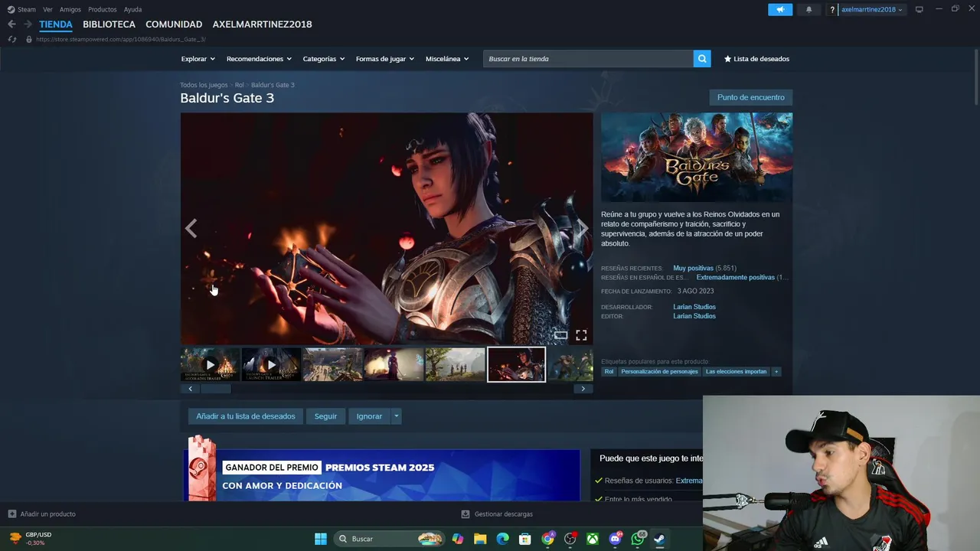Click Añadir un producto

click(x=41, y=514)
